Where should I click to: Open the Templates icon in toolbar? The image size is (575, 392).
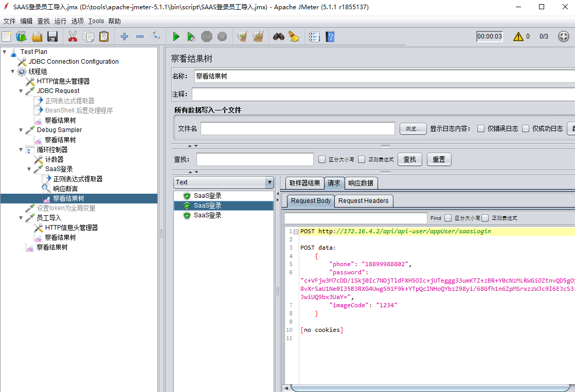[21, 36]
